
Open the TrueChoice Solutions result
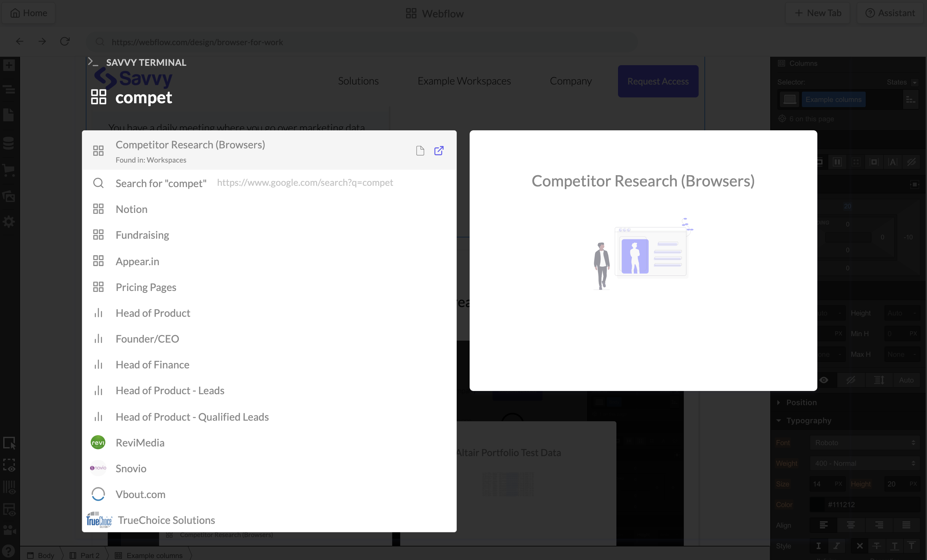point(269,520)
